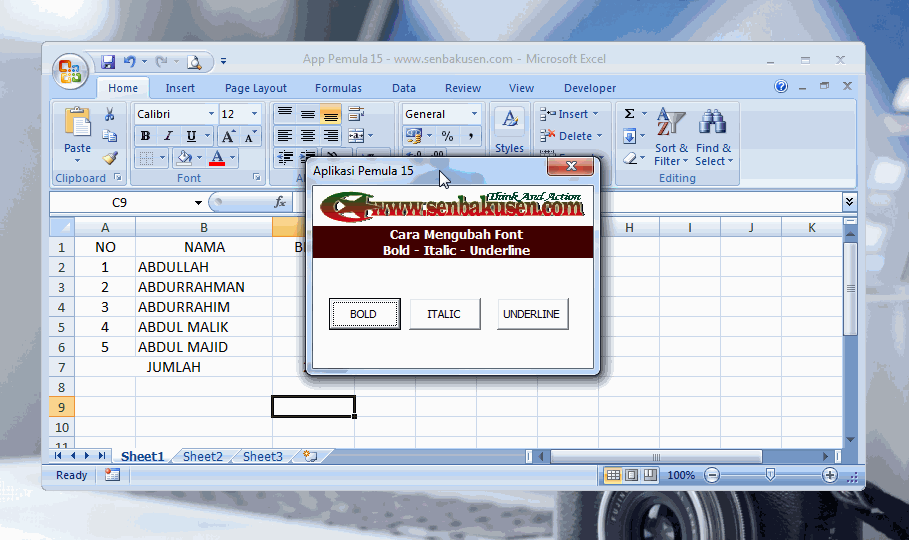Toggle Italic in the ribbon Font group

click(x=168, y=136)
